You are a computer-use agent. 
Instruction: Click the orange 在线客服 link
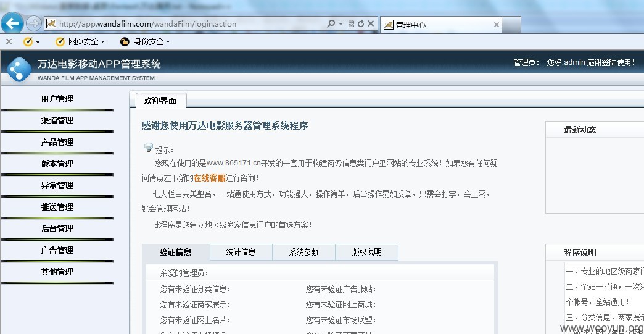210,178
